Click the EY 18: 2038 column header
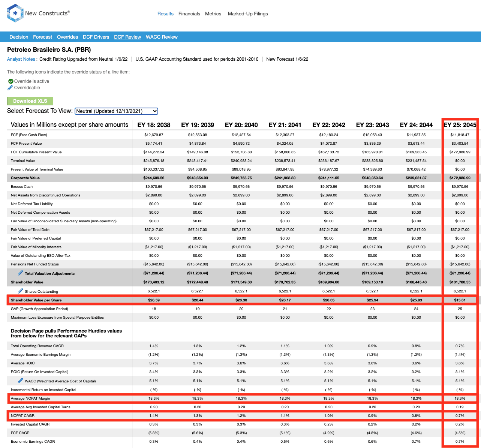The image size is (481, 448). click(154, 125)
